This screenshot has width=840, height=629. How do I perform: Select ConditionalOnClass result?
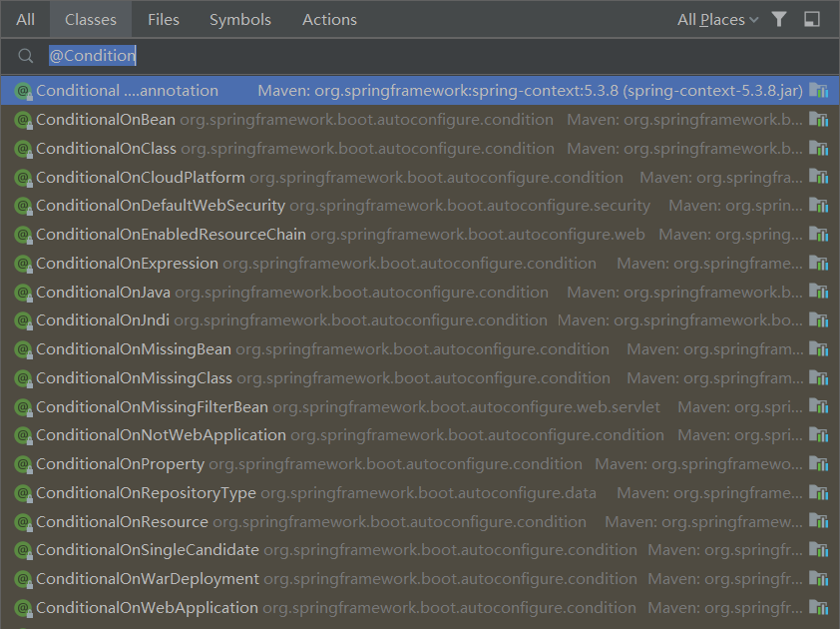[x=420, y=149]
